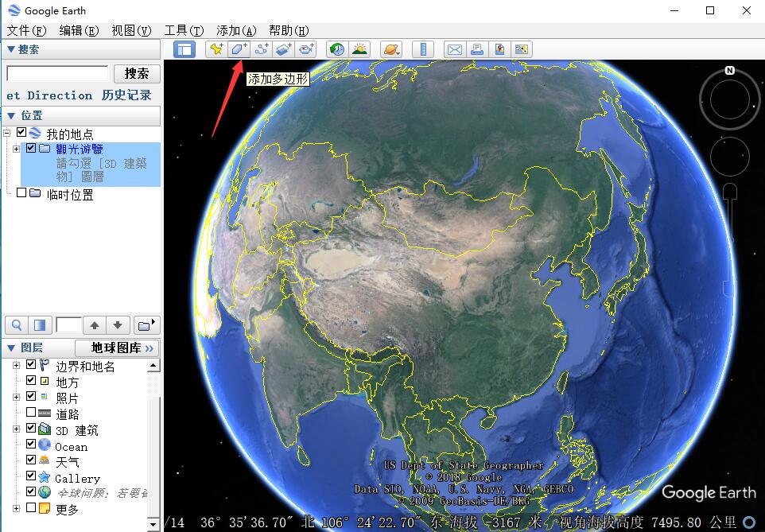Open the 工具 menu
Screen dimensions: 765x532
[183, 30]
